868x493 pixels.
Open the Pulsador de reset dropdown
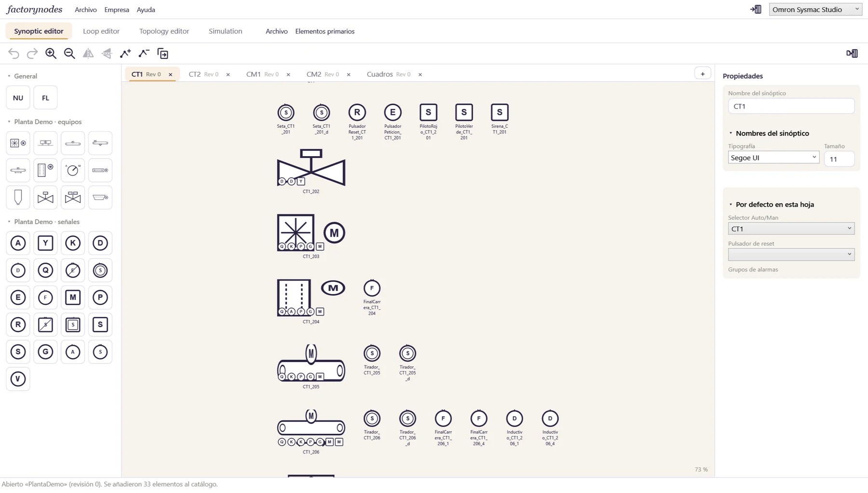(791, 254)
